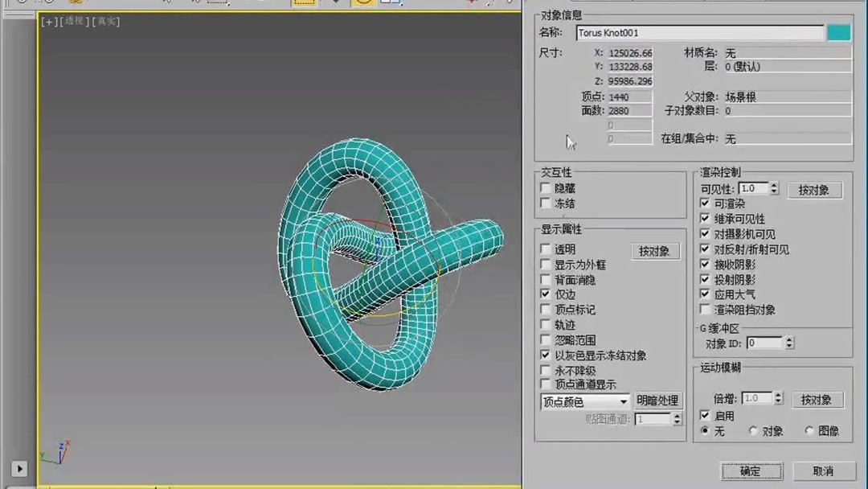
Task: Click 按对象 in the 渲染控制 section
Action: (x=814, y=189)
